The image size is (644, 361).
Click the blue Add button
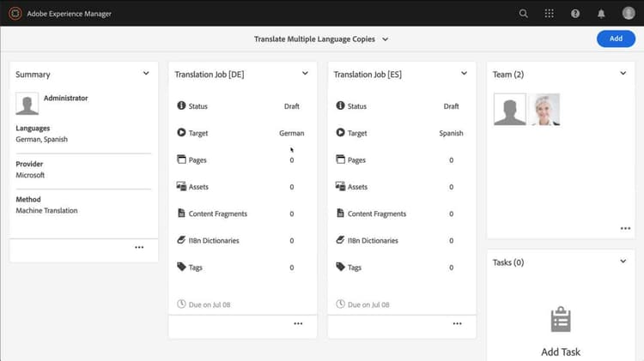pyautogui.click(x=616, y=39)
